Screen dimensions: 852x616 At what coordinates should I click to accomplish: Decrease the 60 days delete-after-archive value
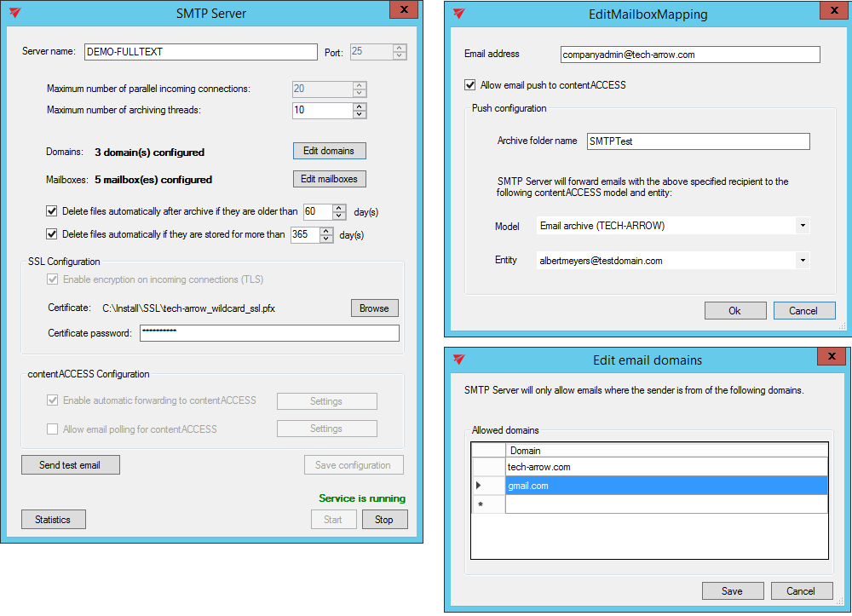(x=339, y=216)
